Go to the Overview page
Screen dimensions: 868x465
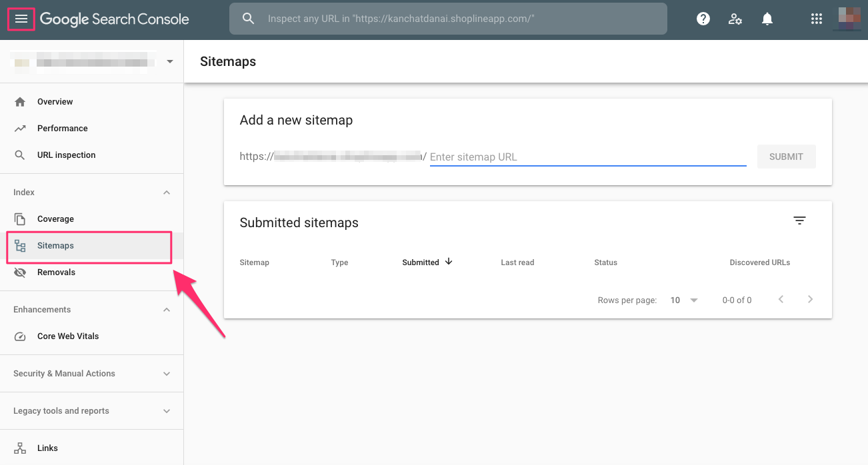tap(55, 102)
